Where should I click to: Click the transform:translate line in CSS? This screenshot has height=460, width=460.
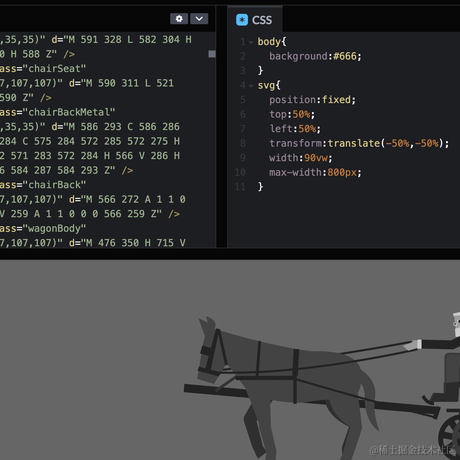359,143
